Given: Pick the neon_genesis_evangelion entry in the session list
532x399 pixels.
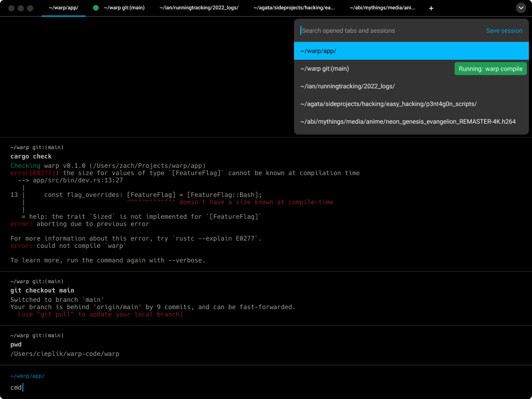Looking at the screenshot, I should [407, 122].
